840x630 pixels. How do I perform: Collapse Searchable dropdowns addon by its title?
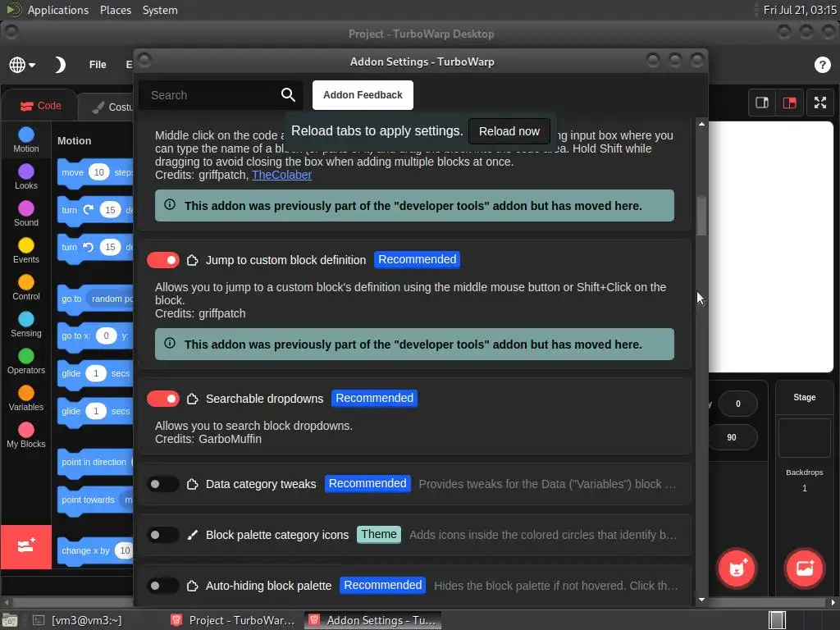coord(265,399)
